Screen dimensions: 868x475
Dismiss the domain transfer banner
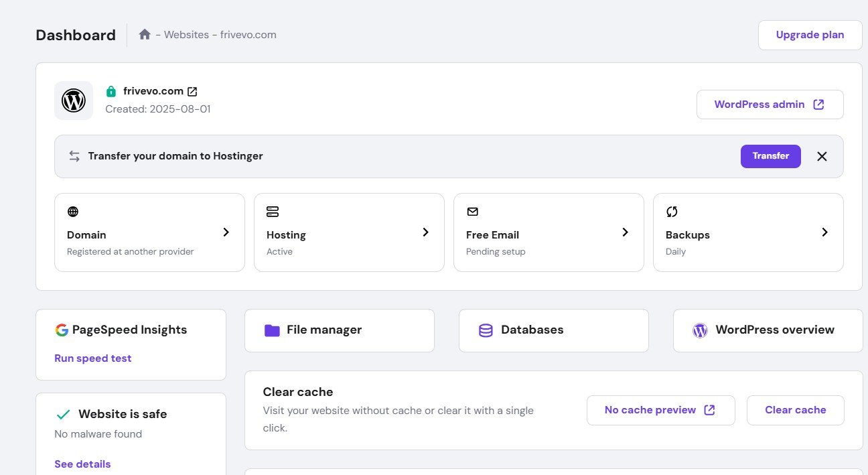click(x=822, y=156)
